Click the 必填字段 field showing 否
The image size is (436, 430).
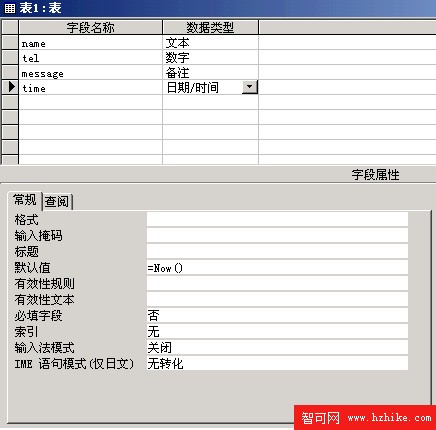click(277, 315)
